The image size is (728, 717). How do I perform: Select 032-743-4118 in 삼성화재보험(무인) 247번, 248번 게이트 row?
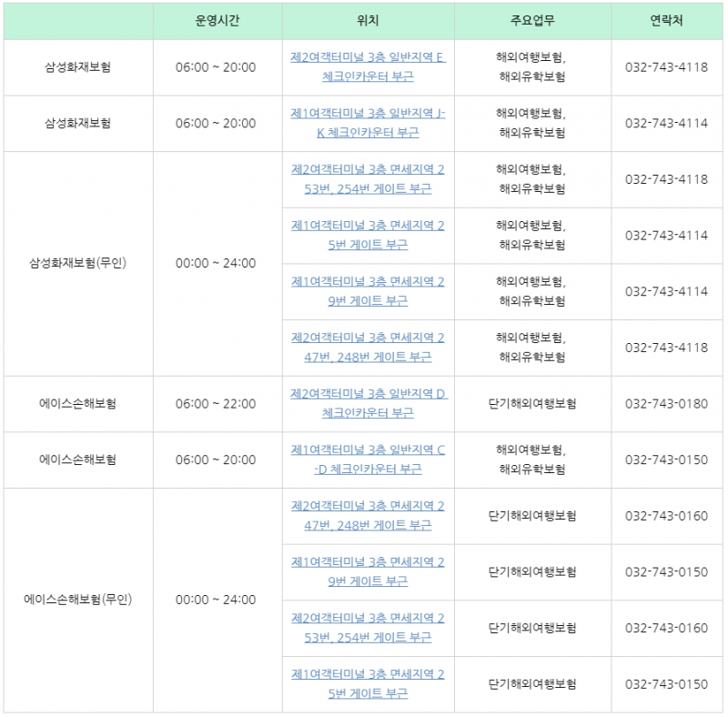click(666, 348)
